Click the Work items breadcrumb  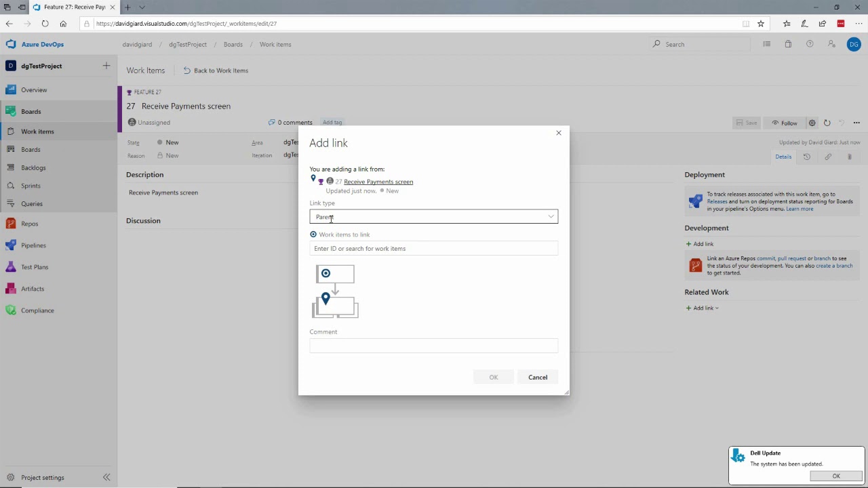[x=275, y=45]
